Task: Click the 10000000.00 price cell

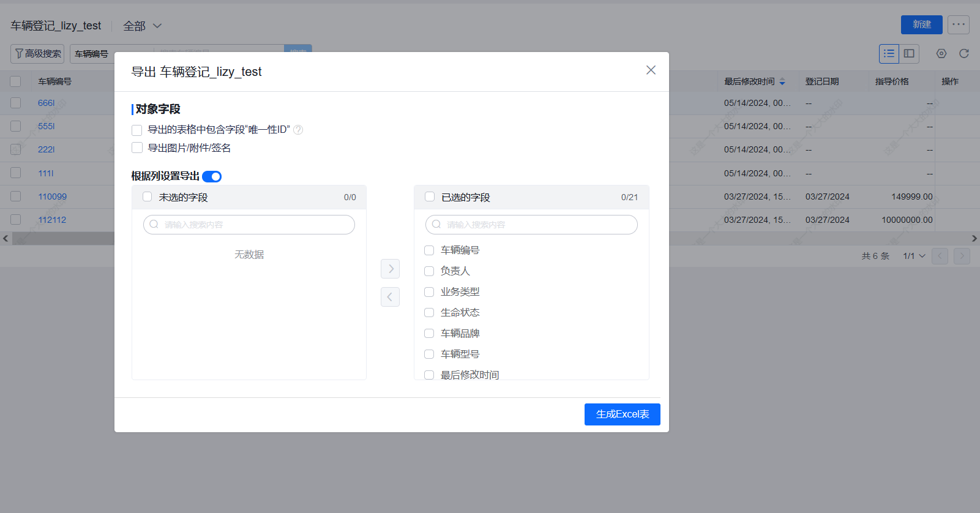Action: pyautogui.click(x=907, y=220)
